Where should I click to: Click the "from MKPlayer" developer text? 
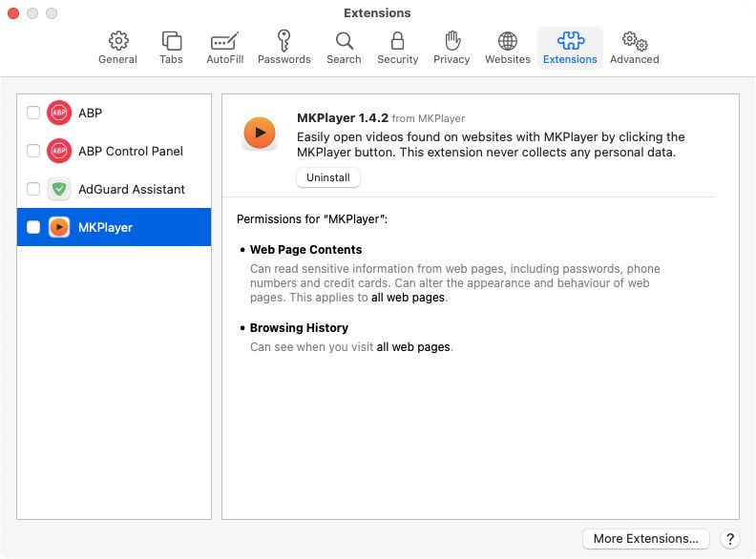pos(429,118)
